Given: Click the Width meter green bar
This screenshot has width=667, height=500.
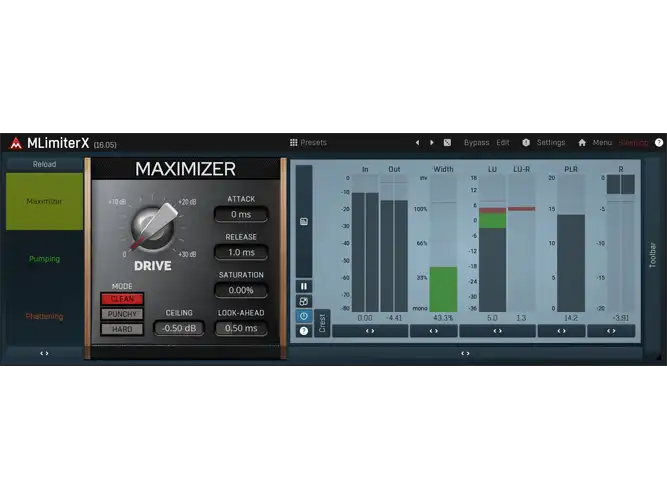Looking at the screenshot, I should pos(443,289).
